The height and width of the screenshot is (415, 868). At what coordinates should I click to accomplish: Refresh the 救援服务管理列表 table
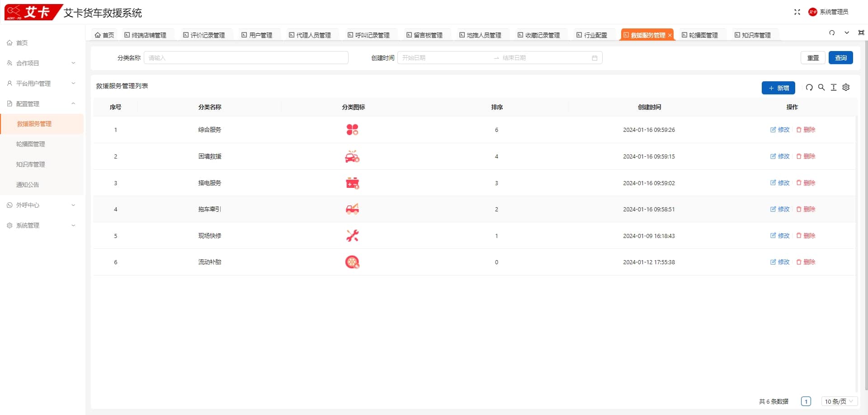pyautogui.click(x=809, y=88)
